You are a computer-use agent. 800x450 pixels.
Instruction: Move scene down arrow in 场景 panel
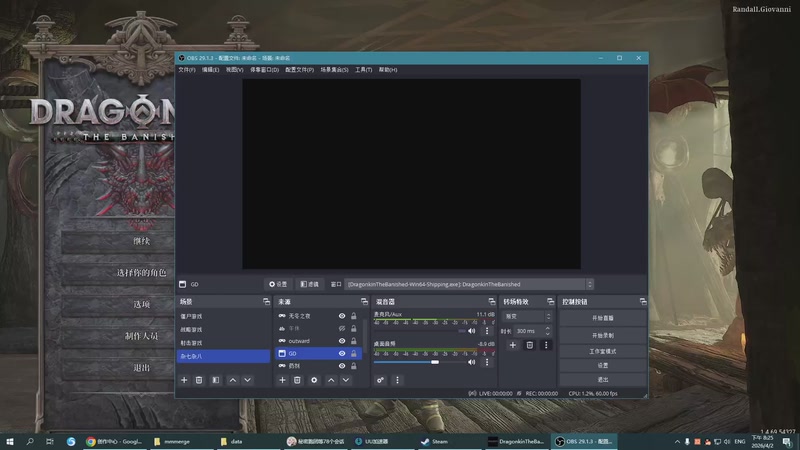[x=247, y=380]
